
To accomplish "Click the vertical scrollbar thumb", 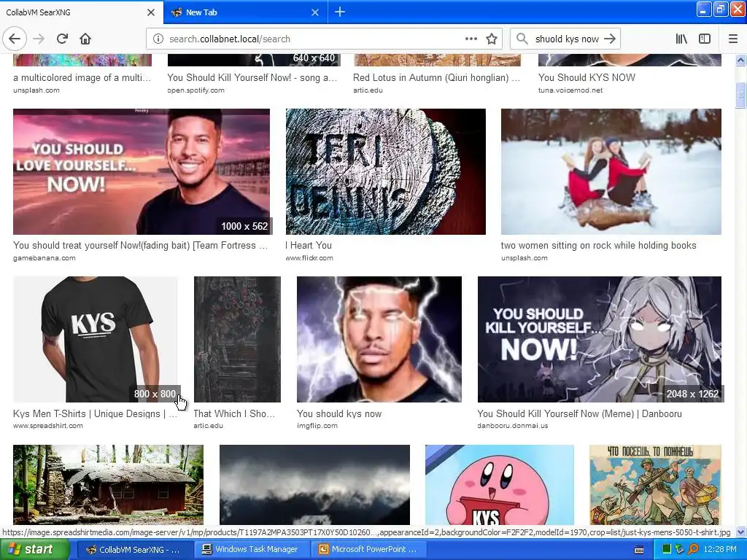I will point(740,96).
